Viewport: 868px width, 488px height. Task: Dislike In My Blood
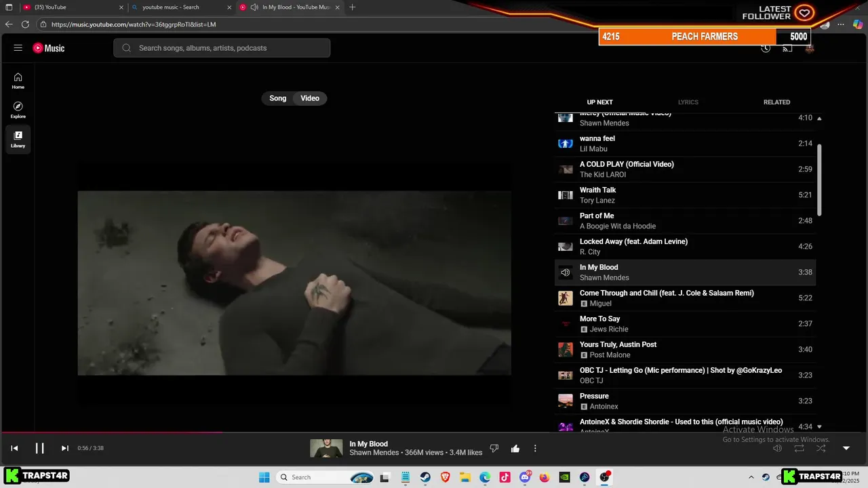point(494,448)
